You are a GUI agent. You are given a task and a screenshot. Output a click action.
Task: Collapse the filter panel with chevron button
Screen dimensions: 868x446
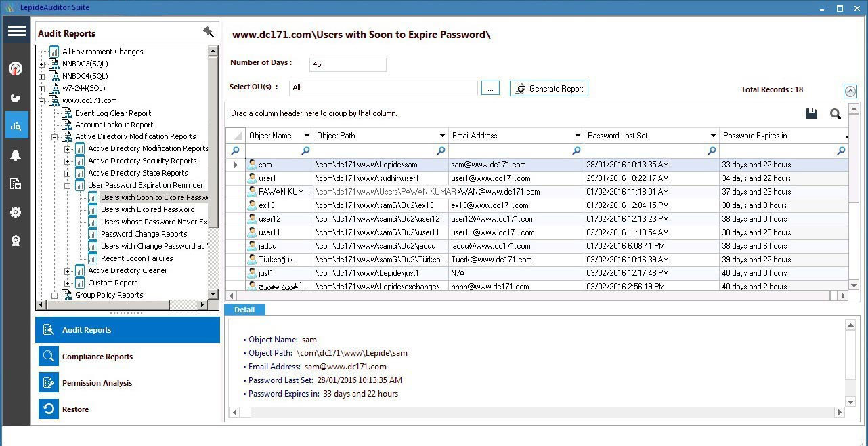[x=850, y=91]
